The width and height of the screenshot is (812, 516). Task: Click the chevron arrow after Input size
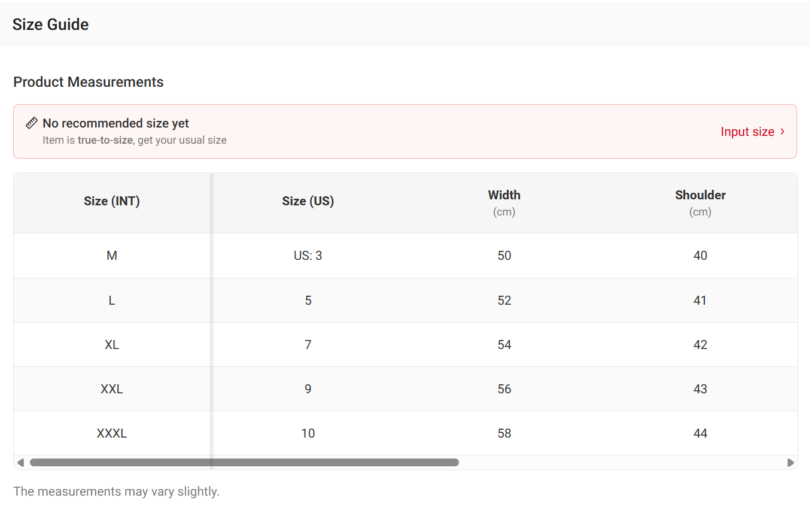783,132
